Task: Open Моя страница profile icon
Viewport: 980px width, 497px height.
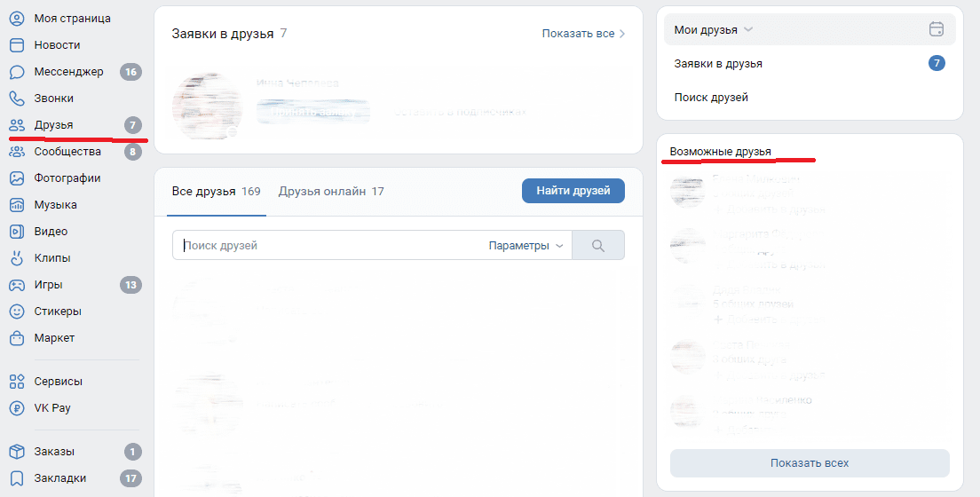Action: pos(17,18)
